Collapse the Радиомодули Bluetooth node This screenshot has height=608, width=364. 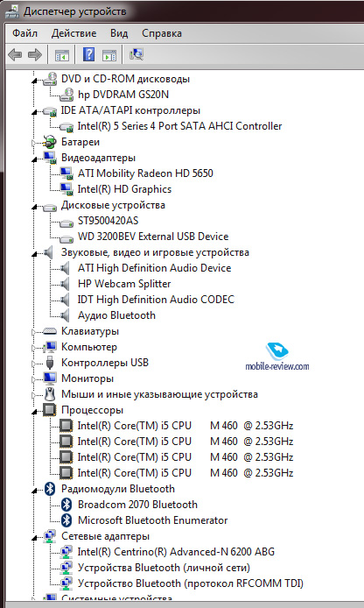35,491
